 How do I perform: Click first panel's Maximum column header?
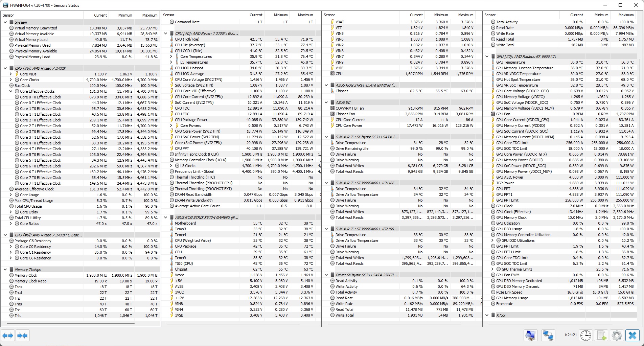147,15
